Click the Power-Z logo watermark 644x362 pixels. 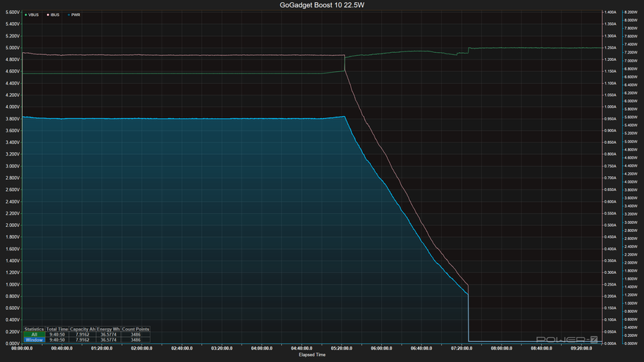567,339
